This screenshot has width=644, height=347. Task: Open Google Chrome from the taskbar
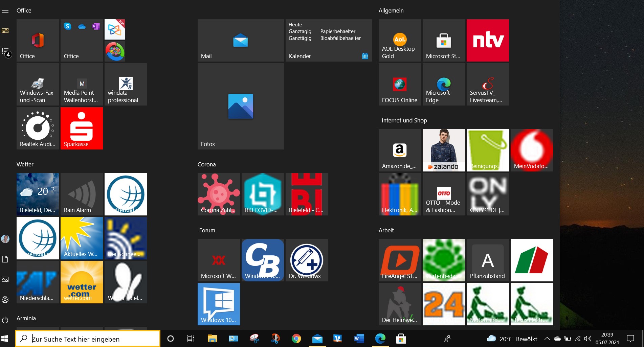296,339
